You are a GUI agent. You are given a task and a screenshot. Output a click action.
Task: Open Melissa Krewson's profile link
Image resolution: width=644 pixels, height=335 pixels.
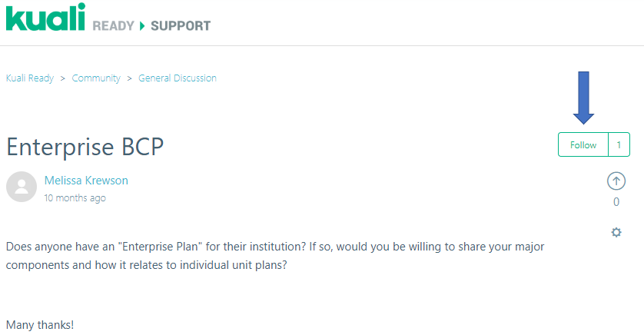(x=86, y=181)
